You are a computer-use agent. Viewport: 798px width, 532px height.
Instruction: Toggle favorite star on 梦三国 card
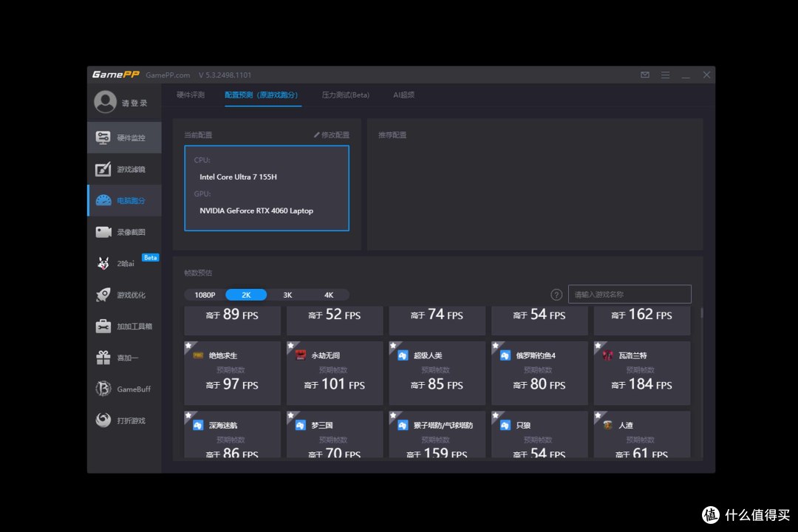tap(290, 415)
